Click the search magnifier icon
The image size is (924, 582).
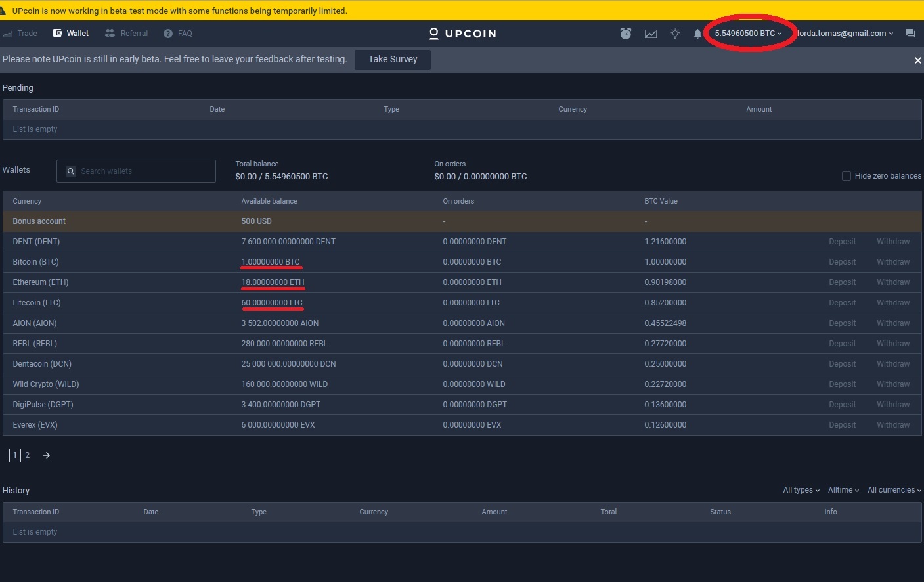click(71, 171)
